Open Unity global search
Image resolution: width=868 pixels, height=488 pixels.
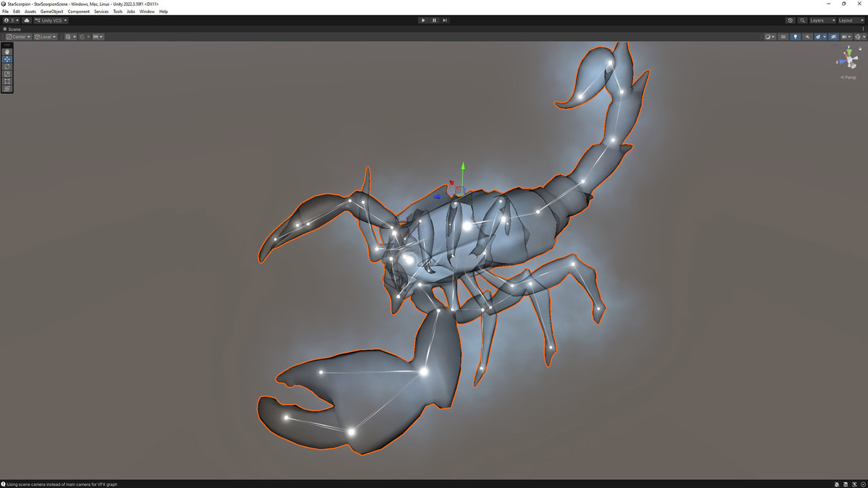click(x=802, y=20)
